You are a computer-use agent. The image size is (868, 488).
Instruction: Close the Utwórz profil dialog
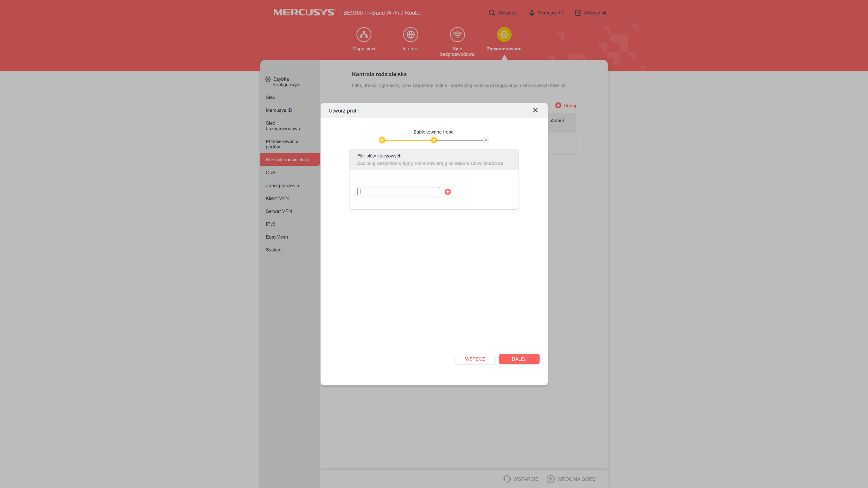pos(535,110)
